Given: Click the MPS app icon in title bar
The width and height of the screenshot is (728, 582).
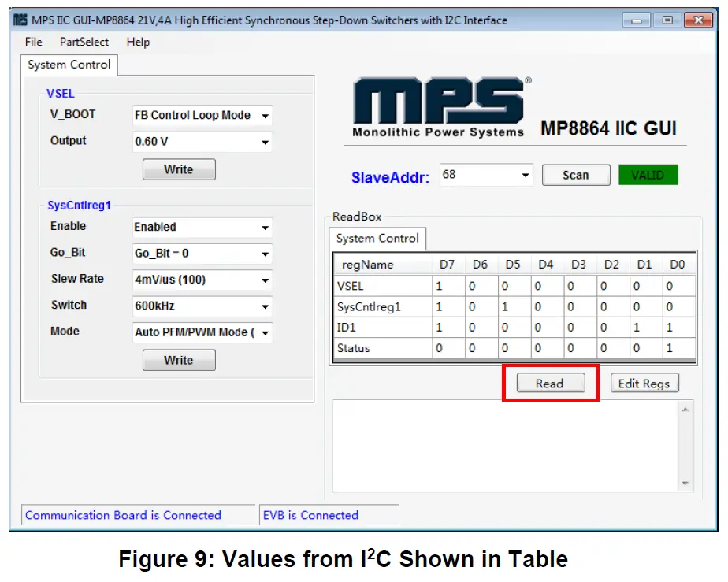Looking at the screenshot, I should (x=20, y=20).
